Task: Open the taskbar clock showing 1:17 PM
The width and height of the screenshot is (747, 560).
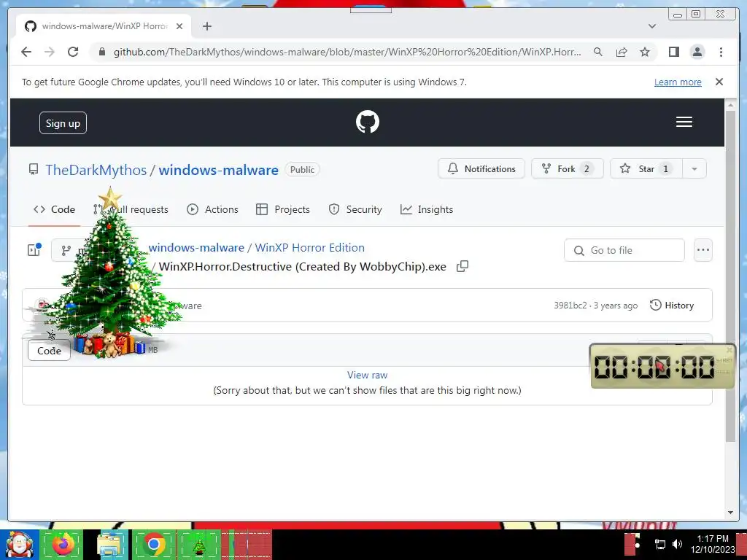Action: [712, 544]
